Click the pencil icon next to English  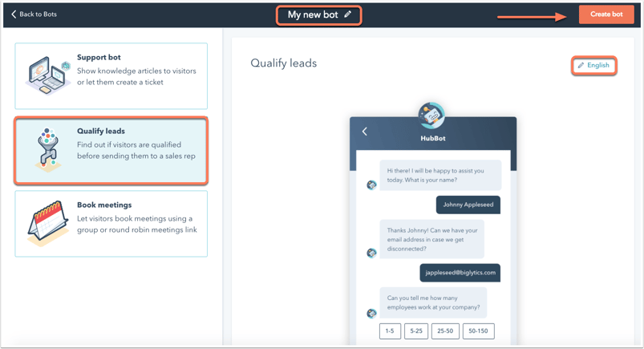(581, 65)
